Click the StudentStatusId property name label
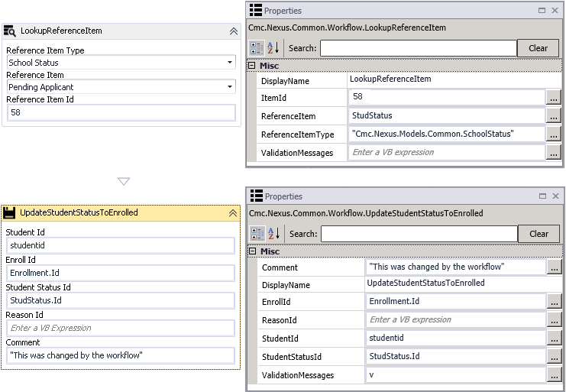 point(292,357)
